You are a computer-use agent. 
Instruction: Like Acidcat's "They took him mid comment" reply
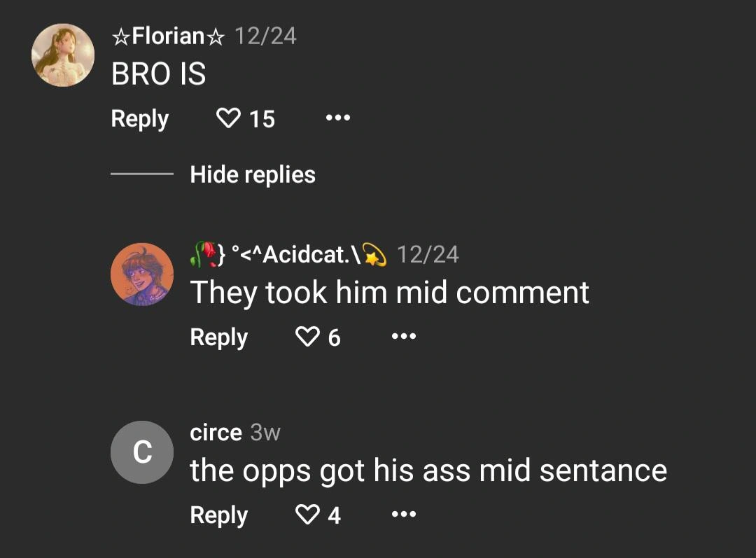coord(308,337)
